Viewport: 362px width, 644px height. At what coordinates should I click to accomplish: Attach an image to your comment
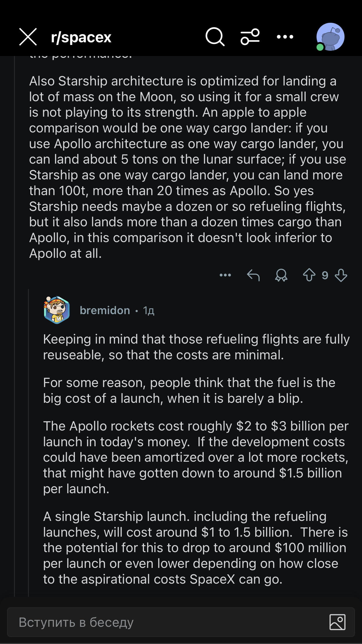point(337,622)
